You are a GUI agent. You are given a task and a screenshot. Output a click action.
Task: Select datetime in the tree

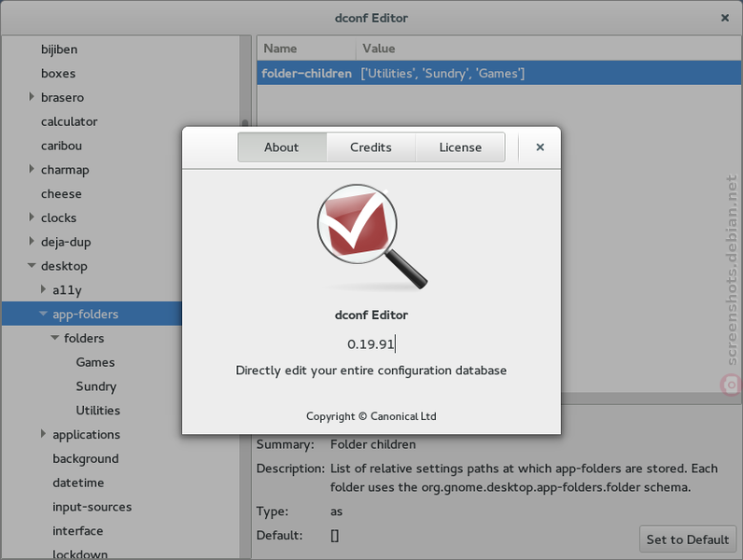click(78, 483)
